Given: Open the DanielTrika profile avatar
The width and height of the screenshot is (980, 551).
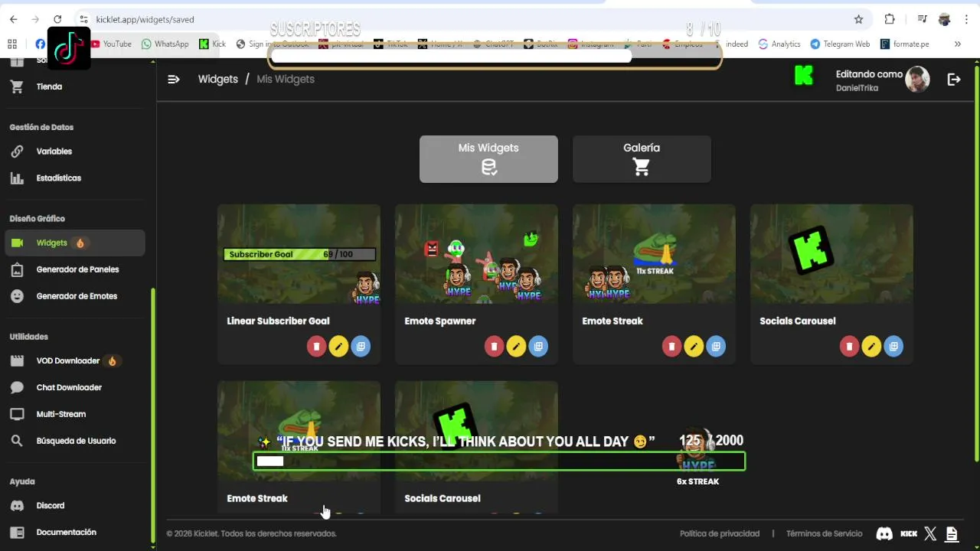Looking at the screenshot, I should point(917,79).
